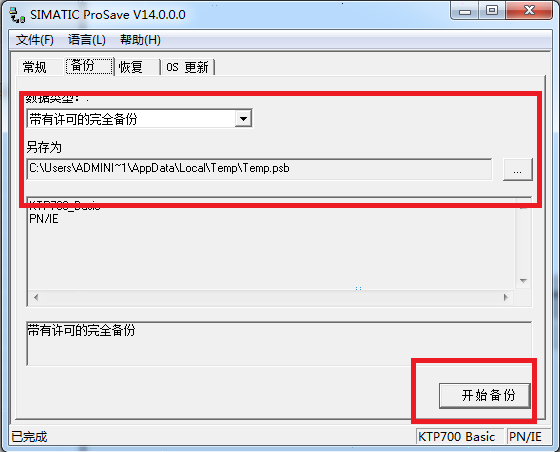Click the PN/IE entry in the device list
This screenshot has width=560, height=452.
coord(44,219)
